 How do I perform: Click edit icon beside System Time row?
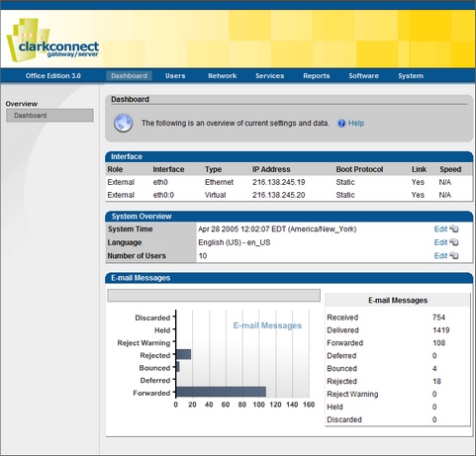click(x=454, y=228)
